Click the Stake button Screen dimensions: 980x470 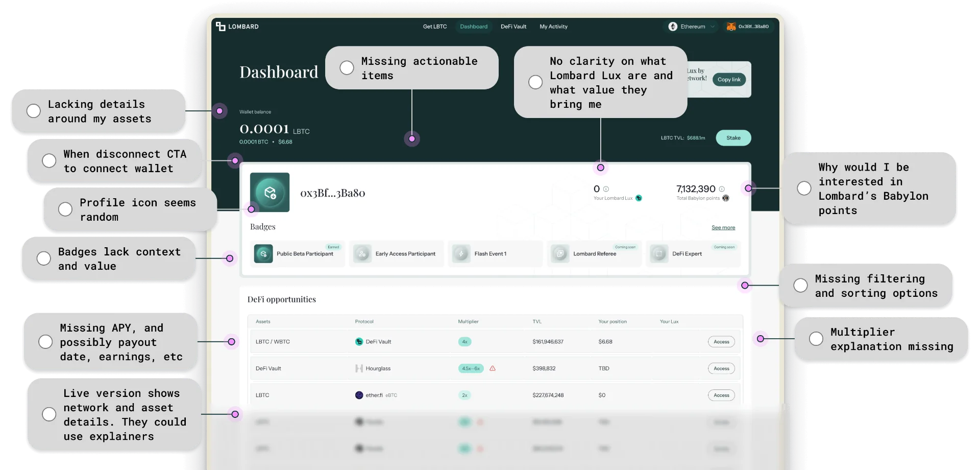click(x=733, y=138)
